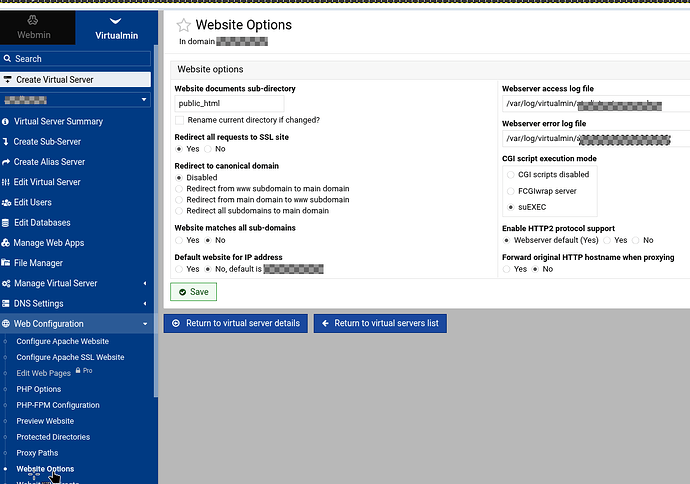
Task: Open Create Sub-Server link
Action: pos(47,142)
